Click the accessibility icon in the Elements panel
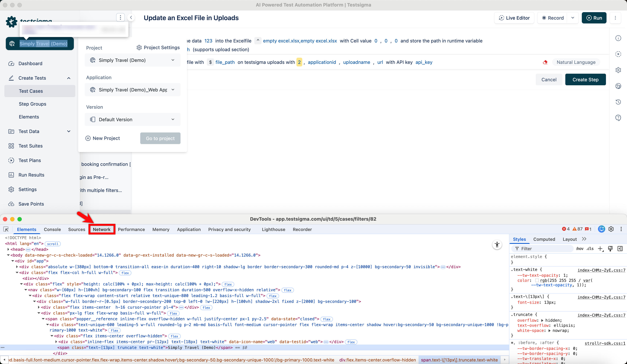627x364 pixels. tap(497, 245)
